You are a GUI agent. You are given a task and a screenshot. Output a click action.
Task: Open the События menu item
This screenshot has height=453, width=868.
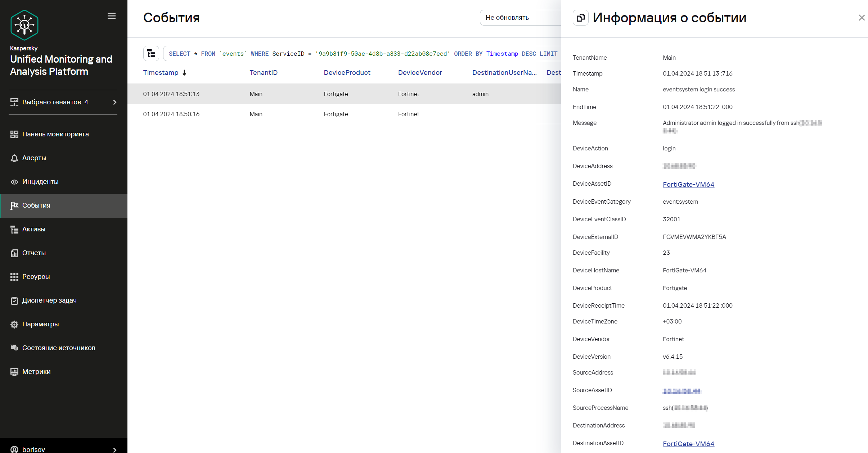pos(64,205)
